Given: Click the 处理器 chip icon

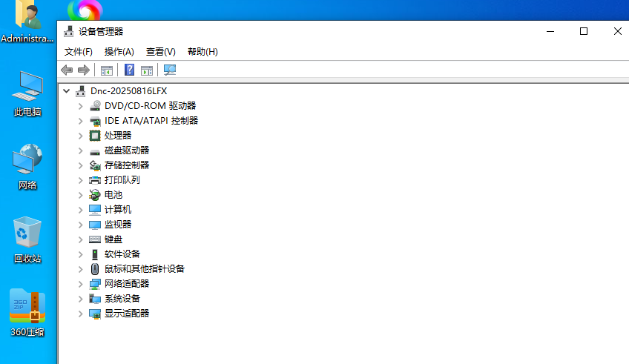Looking at the screenshot, I should [95, 136].
